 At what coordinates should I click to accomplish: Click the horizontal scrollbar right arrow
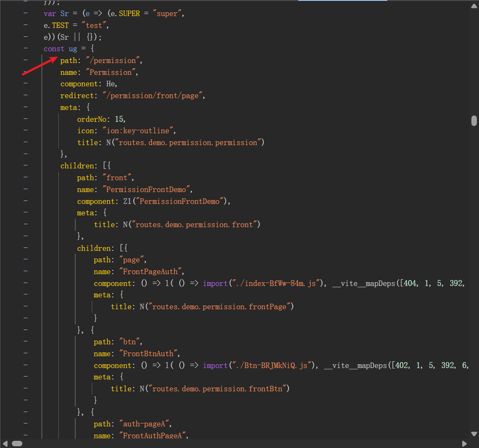pos(464,443)
